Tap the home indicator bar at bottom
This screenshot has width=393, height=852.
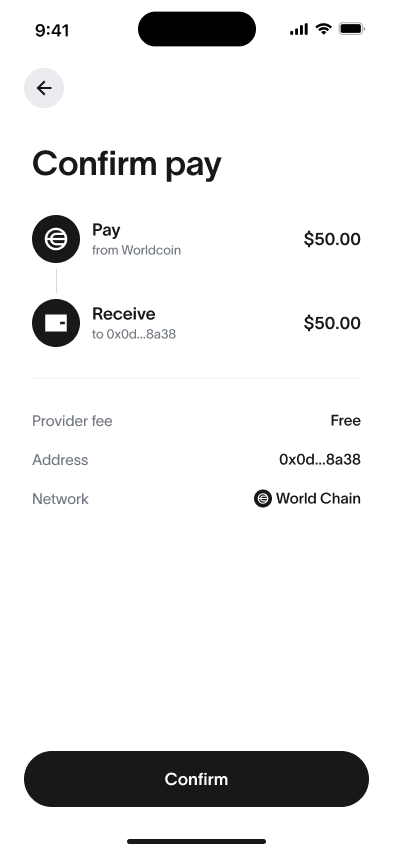[x=196, y=842]
